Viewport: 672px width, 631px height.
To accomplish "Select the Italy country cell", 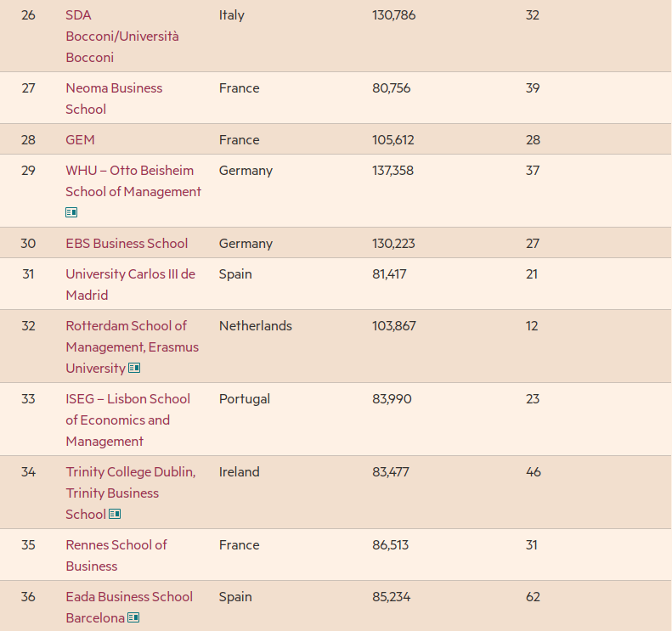I will click(231, 15).
